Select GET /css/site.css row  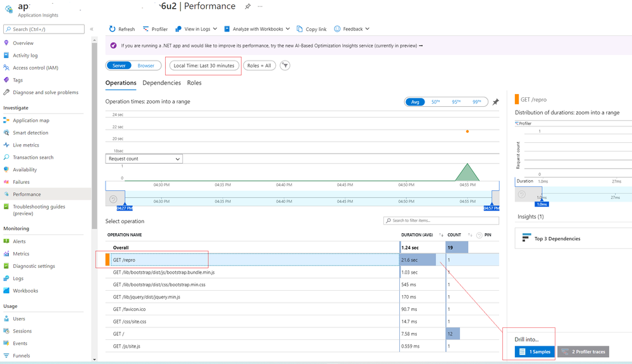click(302, 321)
